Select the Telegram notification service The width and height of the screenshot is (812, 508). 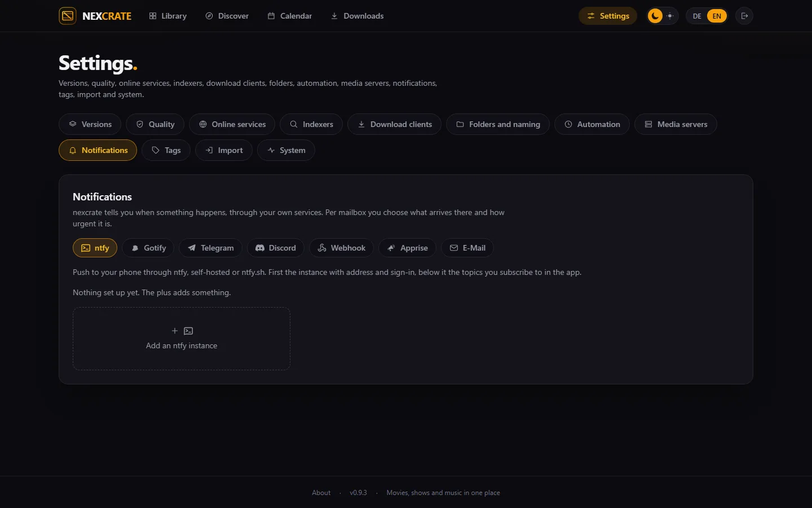[210, 248]
